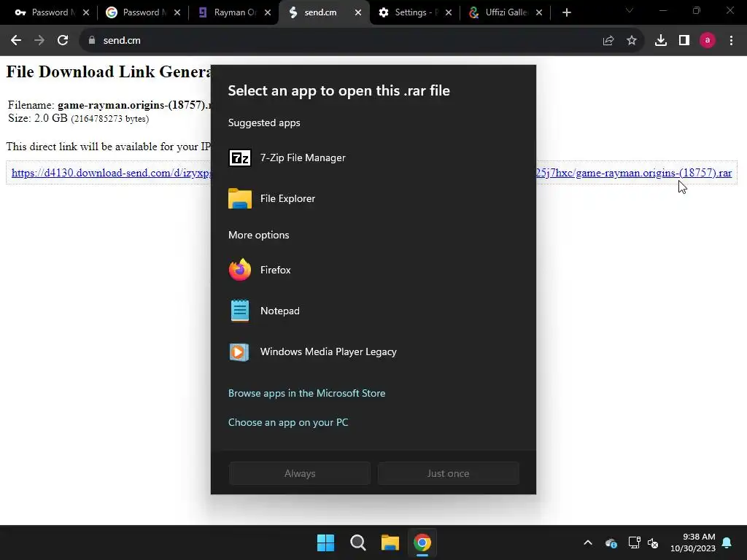The width and height of the screenshot is (747, 560).
Task: Bookmark this page with the star
Action: tap(632, 41)
